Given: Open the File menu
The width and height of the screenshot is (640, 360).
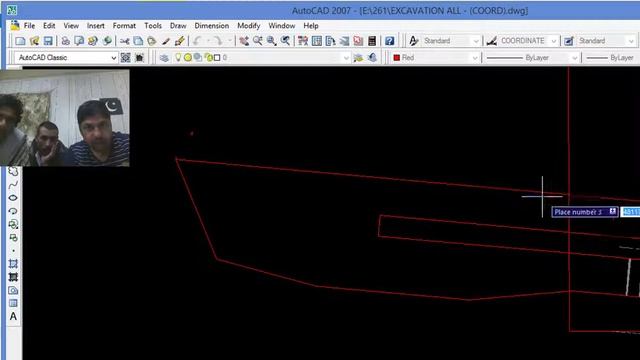Looking at the screenshot, I should pos(29,26).
